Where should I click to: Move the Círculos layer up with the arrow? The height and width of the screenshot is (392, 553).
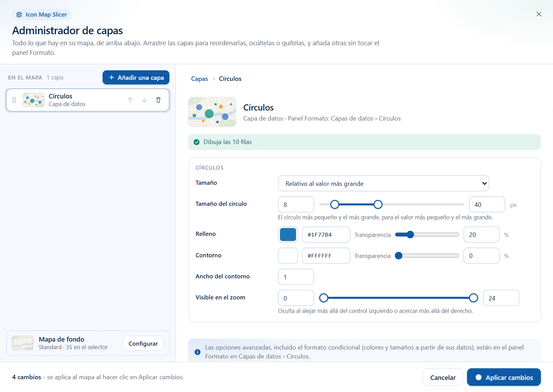[130, 100]
